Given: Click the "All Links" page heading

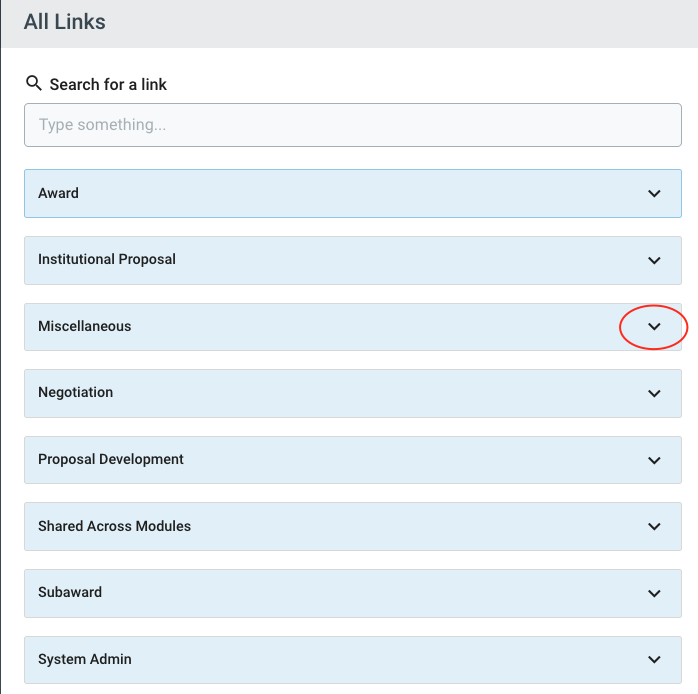Looking at the screenshot, I should pyautogui.click(x=65, y=21).
